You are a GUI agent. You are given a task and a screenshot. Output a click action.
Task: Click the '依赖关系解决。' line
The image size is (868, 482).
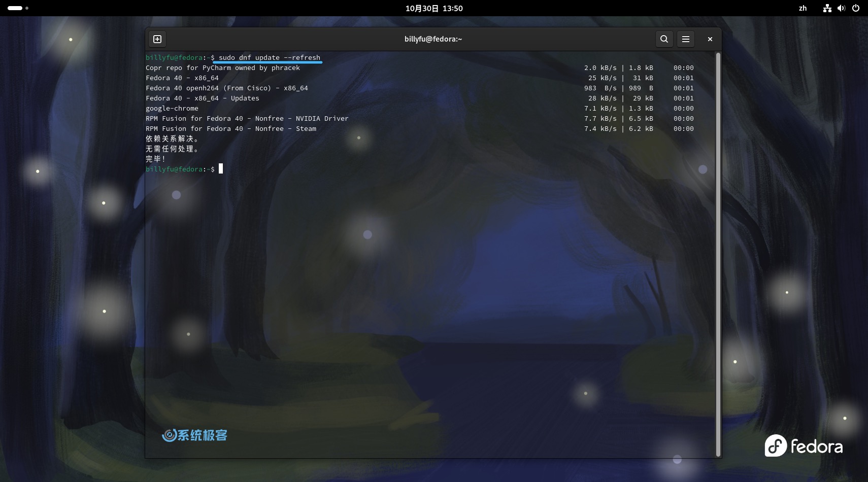click(173, 139)
